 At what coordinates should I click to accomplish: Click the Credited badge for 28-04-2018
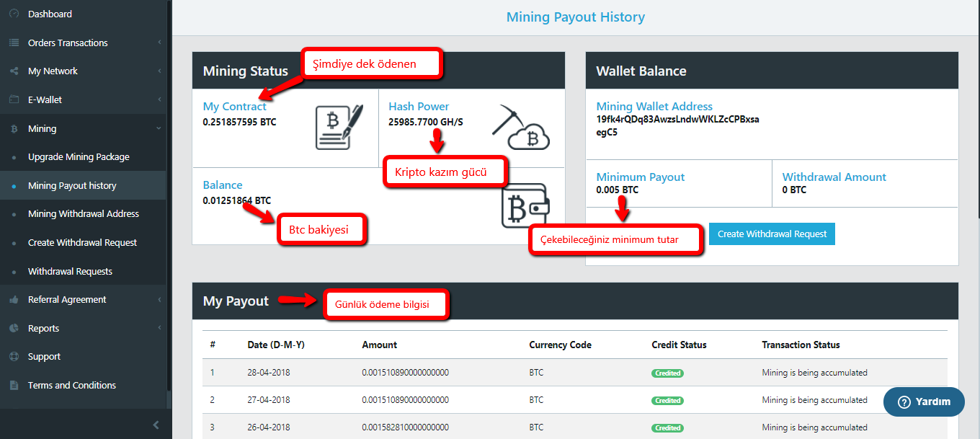point(668,373)
